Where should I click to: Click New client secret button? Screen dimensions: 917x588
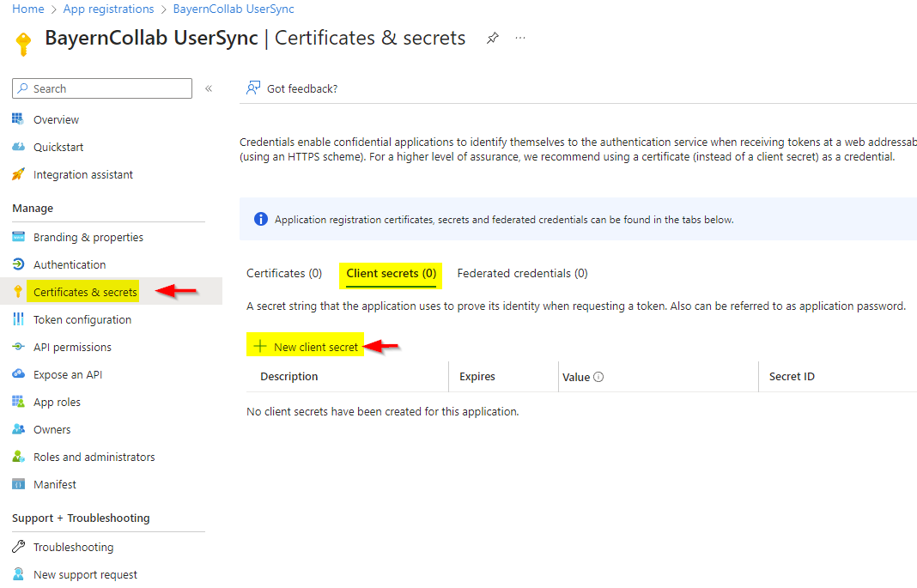(x=307, y=347)
